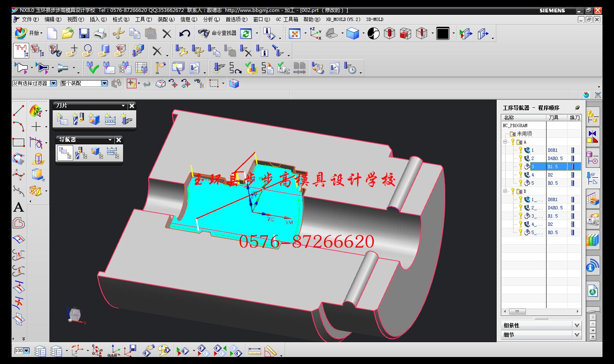Open the Internet Explorer globe sidebar tab
The image size is (614, 364).
(x=593, y=292)
